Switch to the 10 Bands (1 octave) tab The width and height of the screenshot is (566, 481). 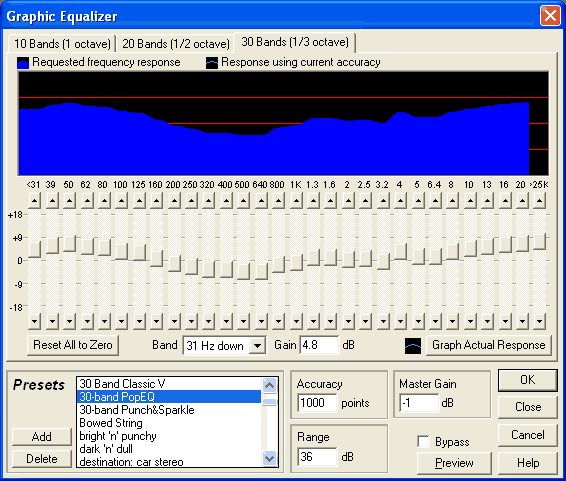click(x=62, y=44)
